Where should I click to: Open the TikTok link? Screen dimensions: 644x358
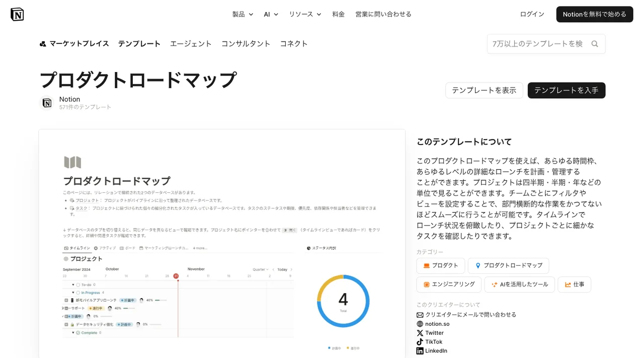(434, 342)
